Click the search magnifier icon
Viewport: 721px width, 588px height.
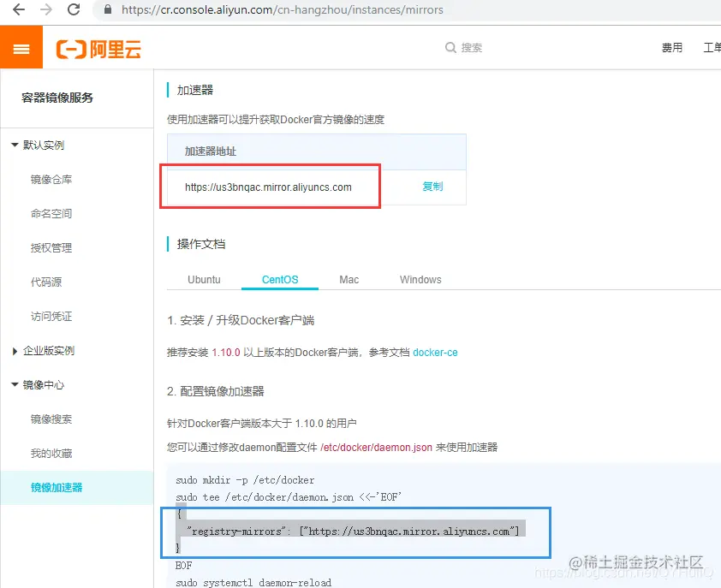point(450,47)
